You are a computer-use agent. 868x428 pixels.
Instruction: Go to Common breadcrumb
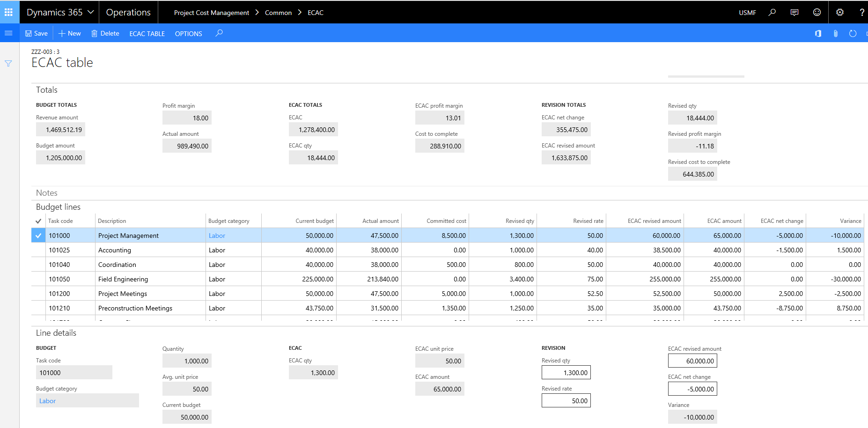click(x=278, y=13)
